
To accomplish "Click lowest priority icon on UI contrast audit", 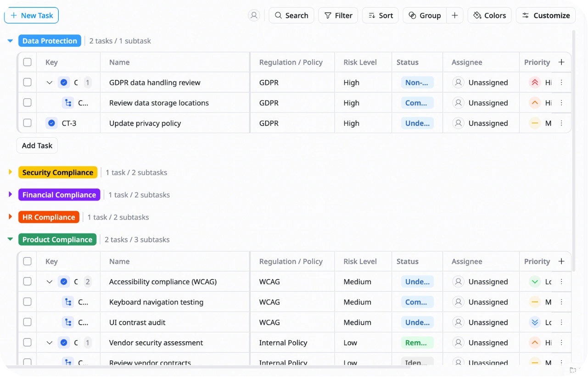I will [534, 322].
